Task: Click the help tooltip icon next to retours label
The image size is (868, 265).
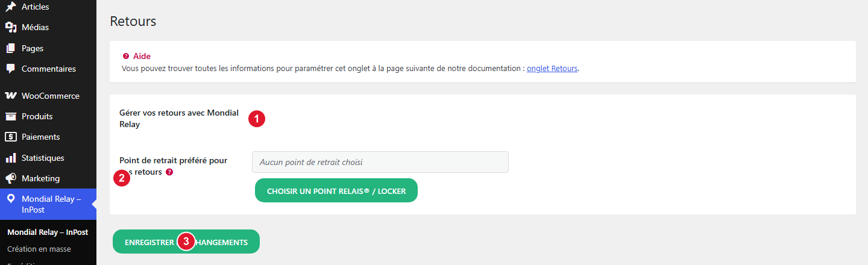Action: (x=169, y=172)
